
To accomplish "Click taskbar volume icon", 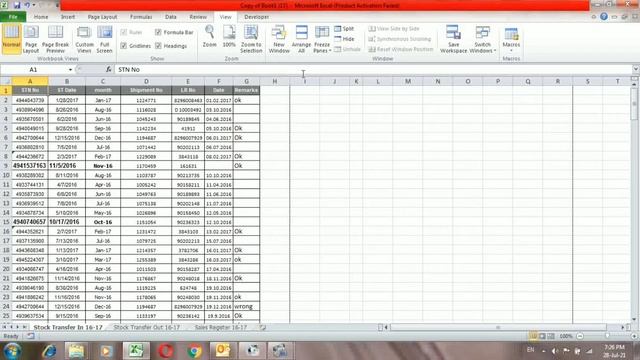I will (x=555, y=351).
